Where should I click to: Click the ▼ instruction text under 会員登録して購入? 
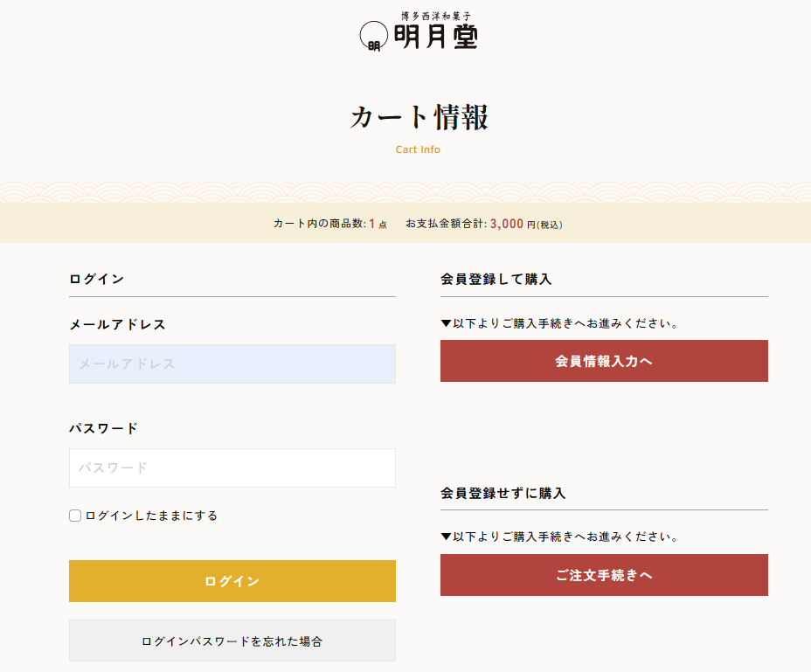pos(560,323)
